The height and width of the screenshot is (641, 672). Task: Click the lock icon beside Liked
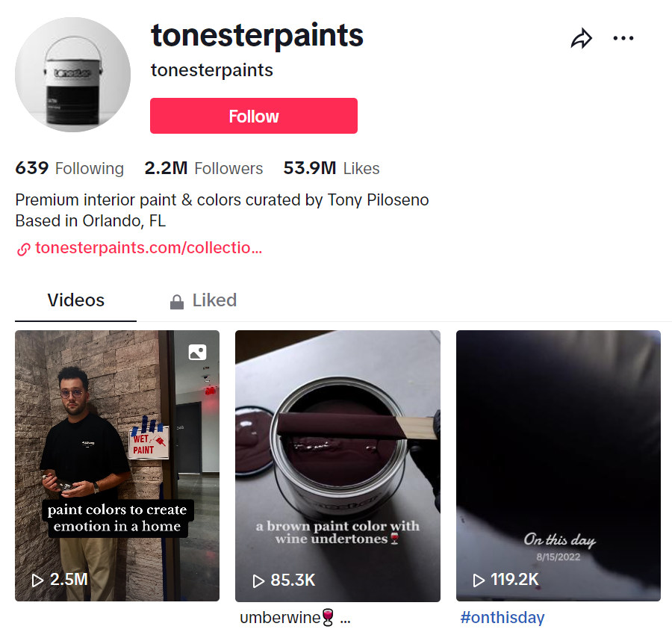pyautogui.click(x=177, y=302)
